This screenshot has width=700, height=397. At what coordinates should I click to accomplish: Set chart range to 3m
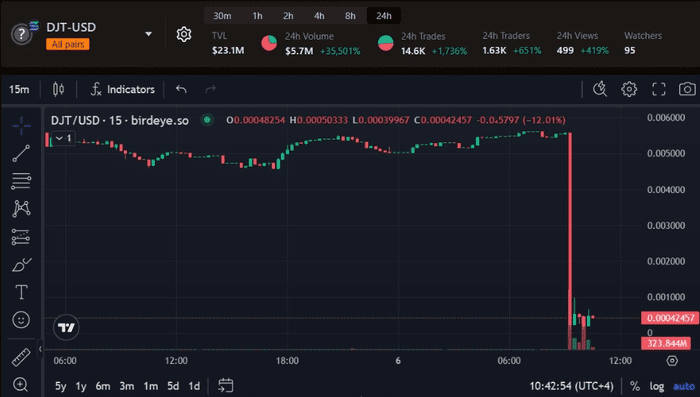click(127, 386)
